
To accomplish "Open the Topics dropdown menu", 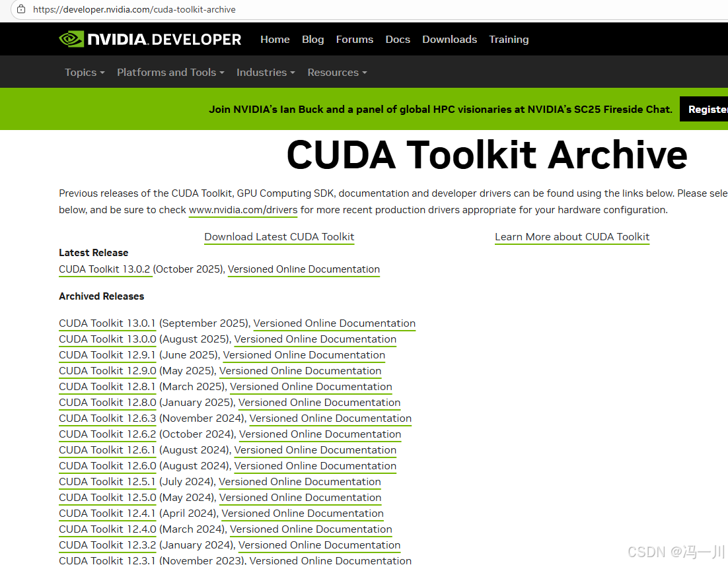I will tap(84, 72).
